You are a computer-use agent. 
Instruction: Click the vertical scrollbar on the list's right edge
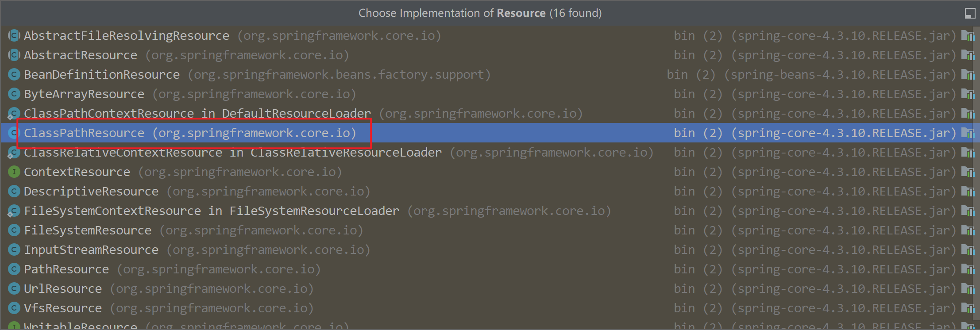(x=977, y=177)
